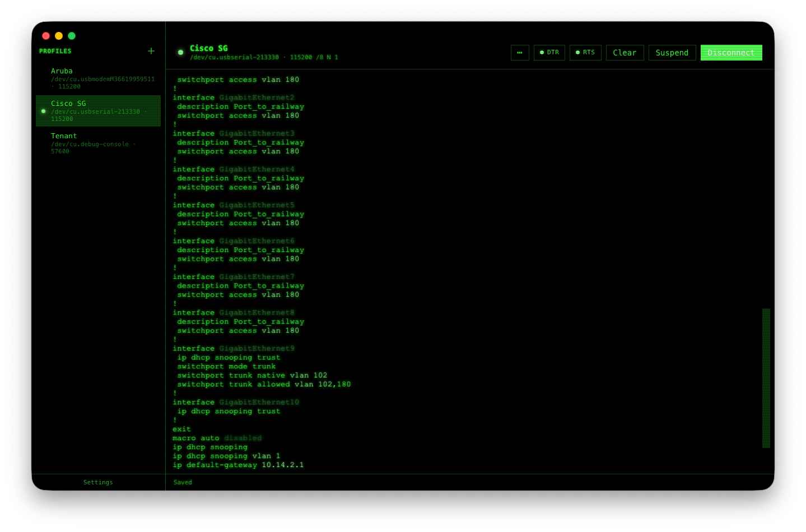The image size is (806, 532).
Task: Clear the terminal output
Action: [625, 53]
